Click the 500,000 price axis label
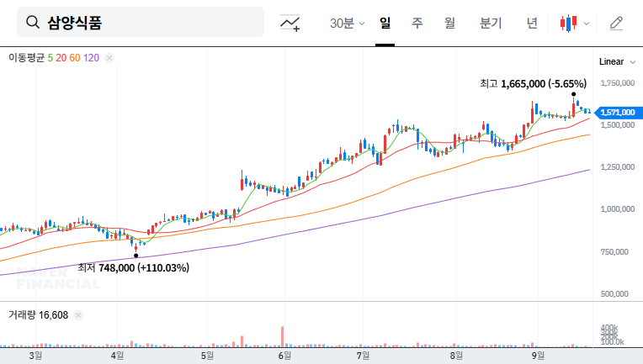This screenshot has height=364, width=643. (x=614, y=294)
